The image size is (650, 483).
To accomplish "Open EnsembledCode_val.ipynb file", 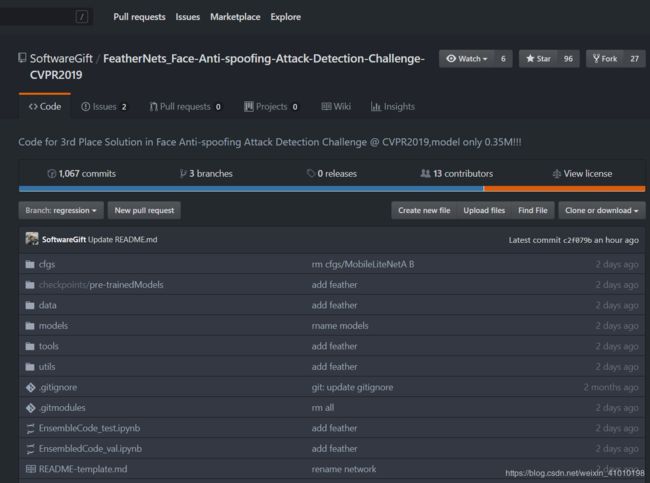I will [90, 449].
